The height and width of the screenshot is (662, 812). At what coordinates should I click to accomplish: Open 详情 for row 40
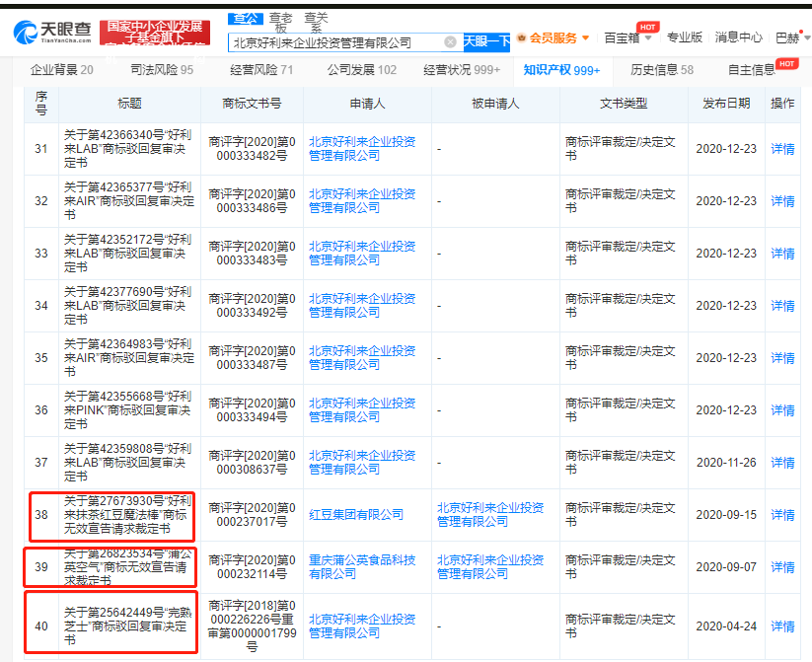tap(782, 626)
